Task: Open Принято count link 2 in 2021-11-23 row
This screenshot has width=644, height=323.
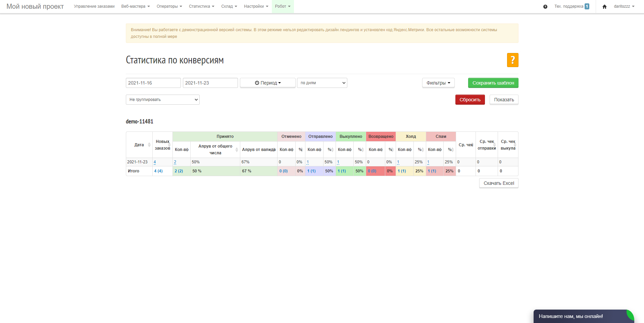Action: (x=175, y=162)
